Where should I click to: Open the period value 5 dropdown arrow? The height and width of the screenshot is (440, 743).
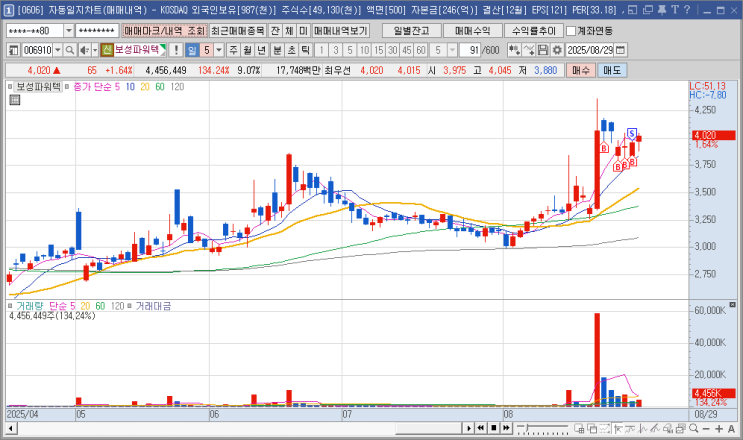click(219, 50)
